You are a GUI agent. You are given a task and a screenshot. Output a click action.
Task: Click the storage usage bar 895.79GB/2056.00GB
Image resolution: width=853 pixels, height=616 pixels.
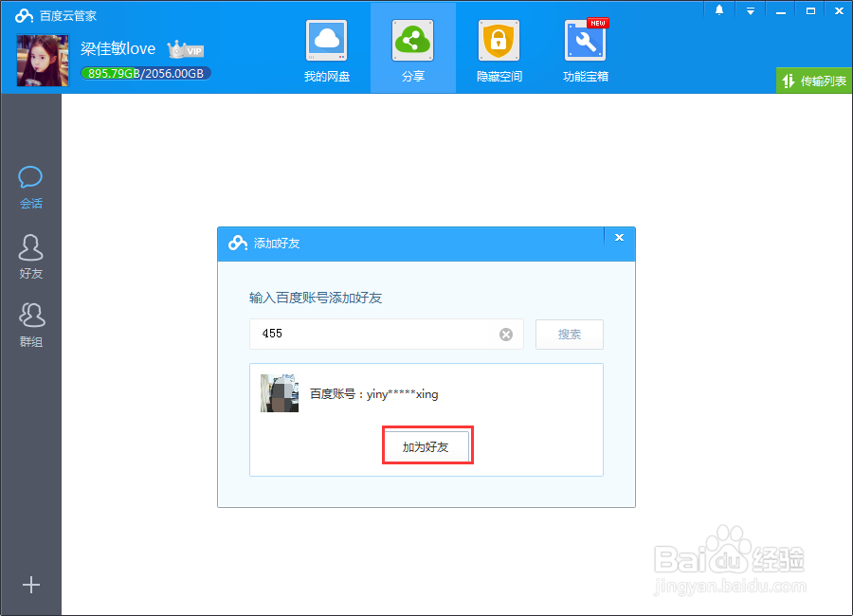pyautogui.click(x=146, y=74)
